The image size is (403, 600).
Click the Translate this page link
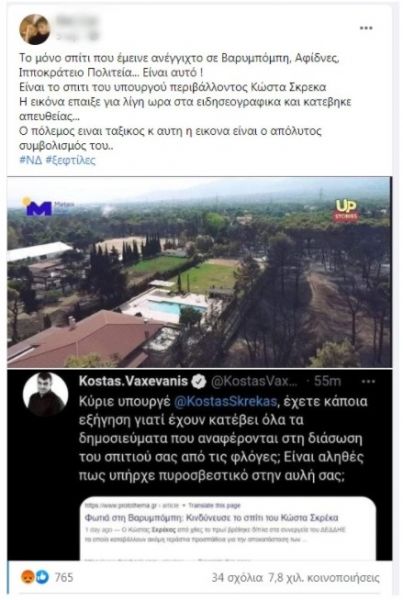click(214, 505)
